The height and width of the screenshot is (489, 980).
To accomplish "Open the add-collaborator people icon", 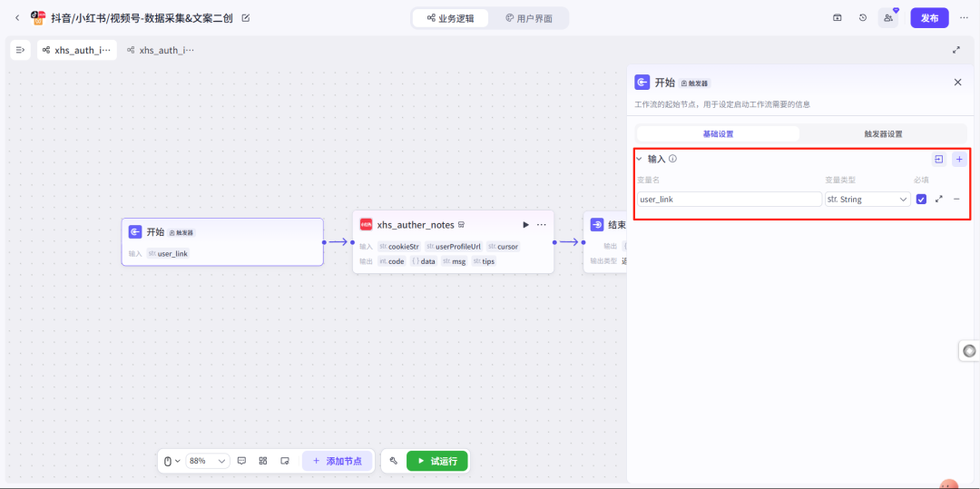I will [888, 18].
